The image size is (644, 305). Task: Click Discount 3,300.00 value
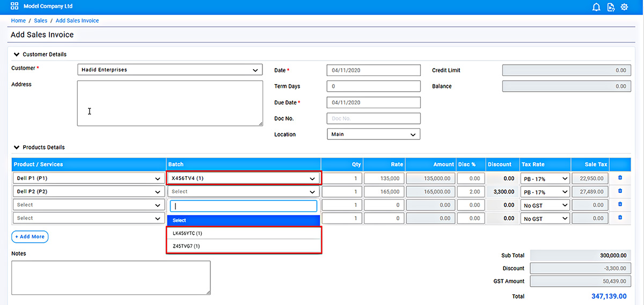pyautogui.click(x=503, y=191)
